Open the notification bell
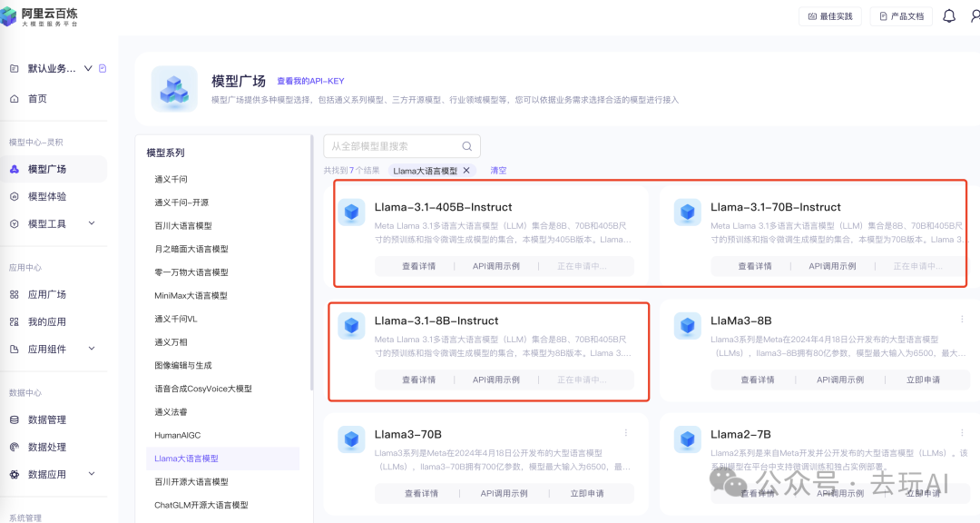Screen dimensions: 980x523 pos(949,16)
